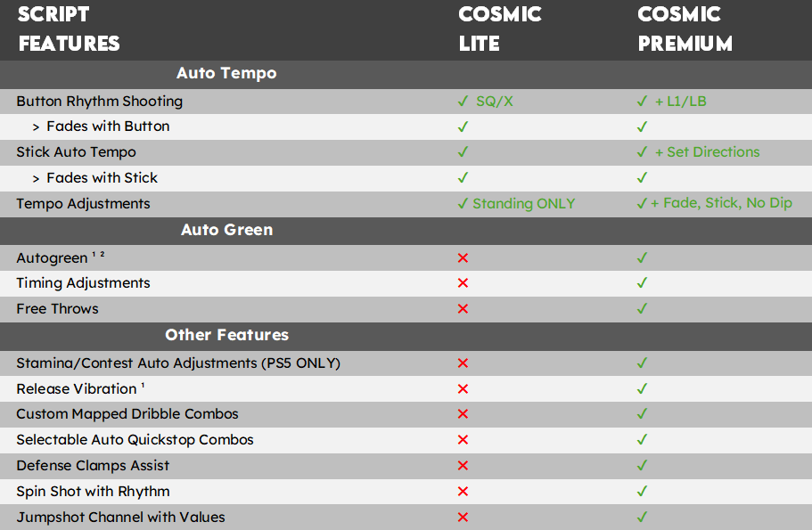
Task: Click the red X for Autogreen in Cosmic Lite
Action: pyautogui.click(x=463, y=257)
